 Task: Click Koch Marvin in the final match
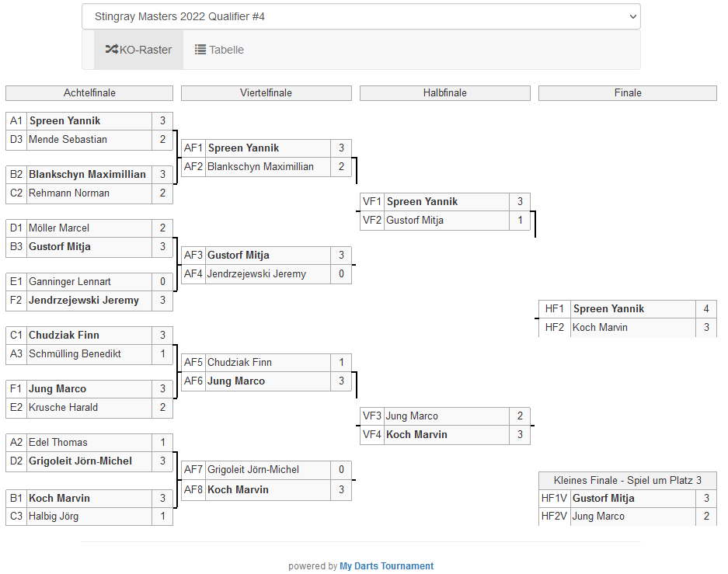pos(600,328)
